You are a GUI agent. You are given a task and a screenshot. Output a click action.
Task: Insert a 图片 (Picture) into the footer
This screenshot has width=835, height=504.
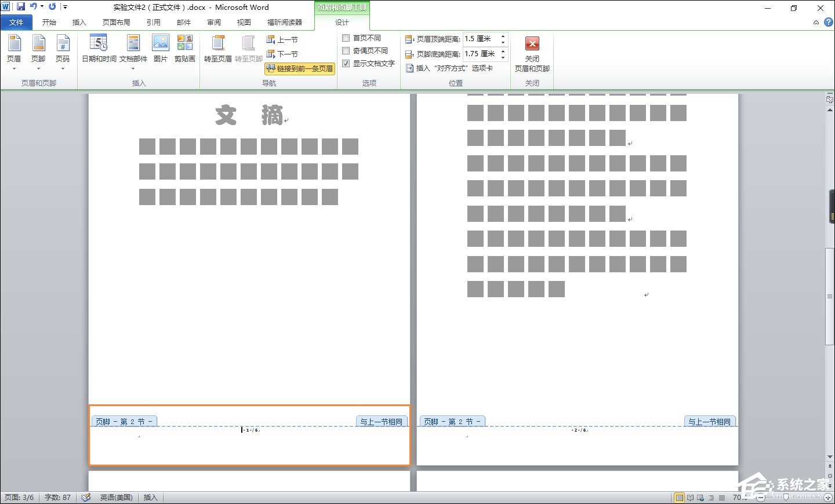coord(161,49)
